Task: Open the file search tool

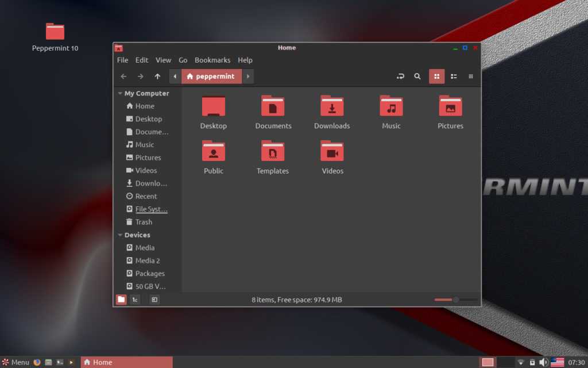Action: tap(417, 76)
